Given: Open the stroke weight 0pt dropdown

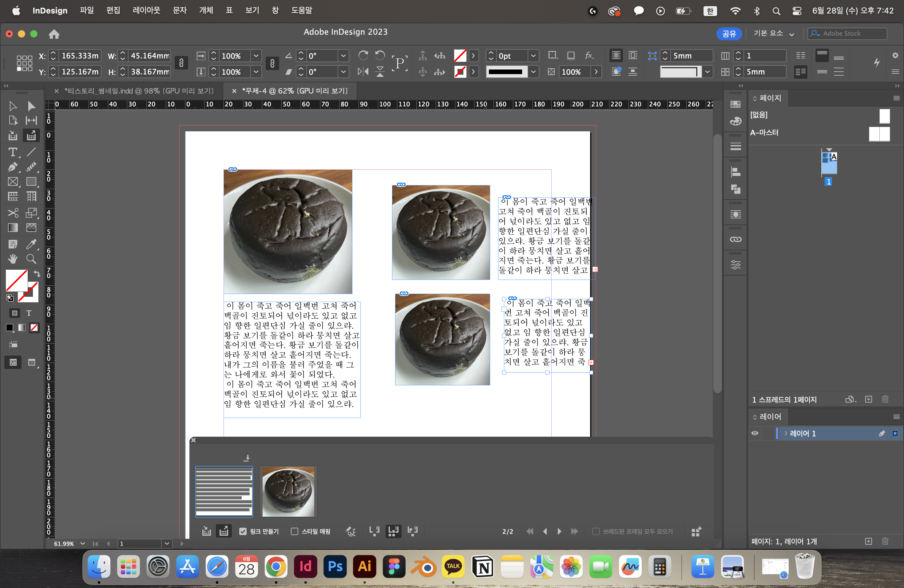Looking at the screenshot, I should tap(533, 56).
